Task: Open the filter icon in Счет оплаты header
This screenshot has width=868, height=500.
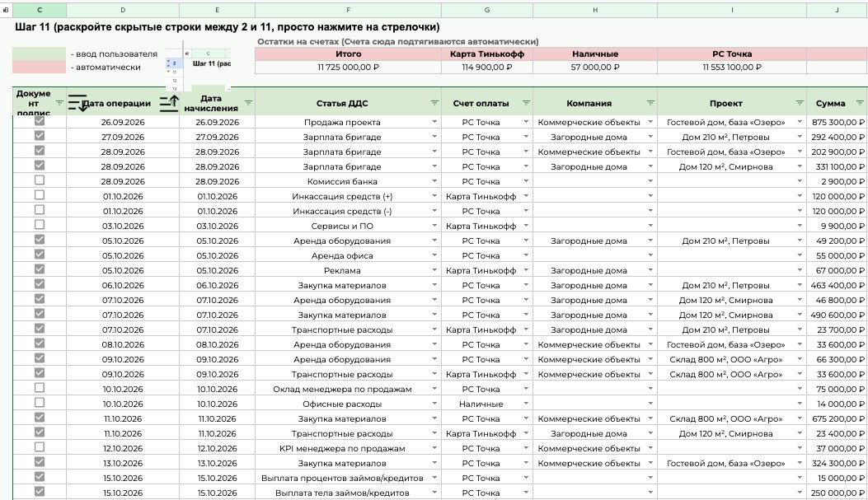Action: [526, 104]
